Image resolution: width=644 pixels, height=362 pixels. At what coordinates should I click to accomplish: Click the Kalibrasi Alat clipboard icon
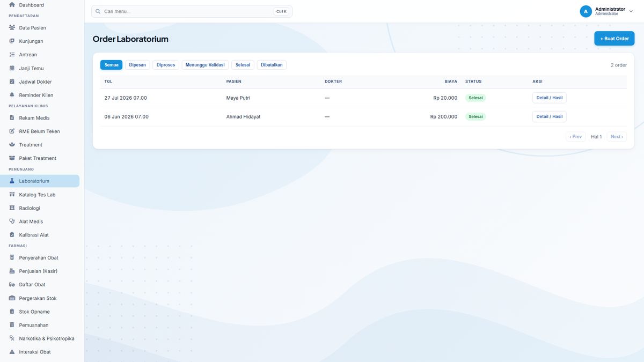coord(12,234)
